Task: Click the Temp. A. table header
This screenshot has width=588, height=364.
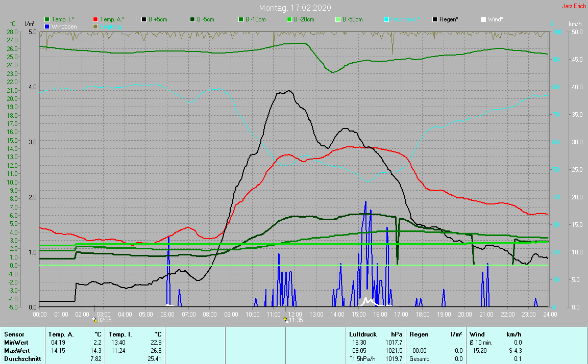Action: [x=61, y=334]
